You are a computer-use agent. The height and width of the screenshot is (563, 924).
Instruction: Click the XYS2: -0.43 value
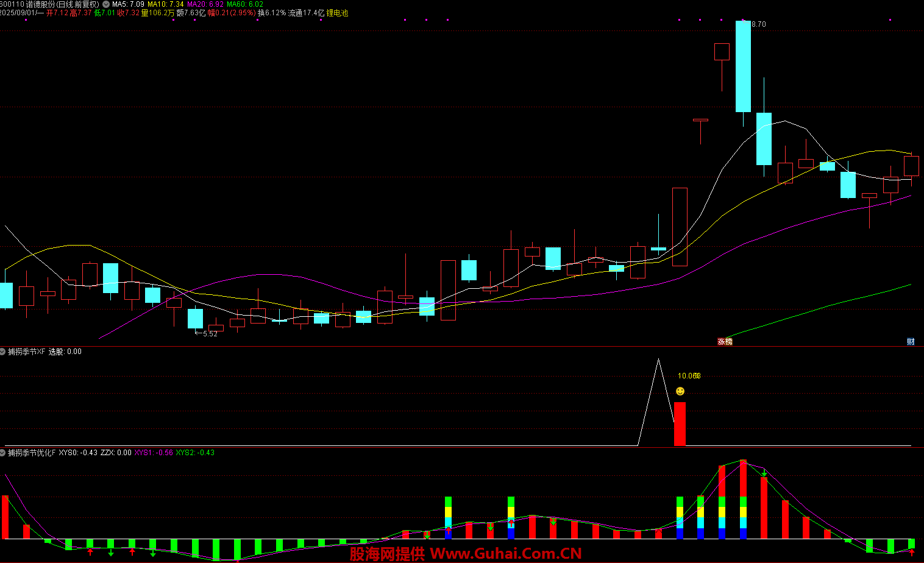195,453
